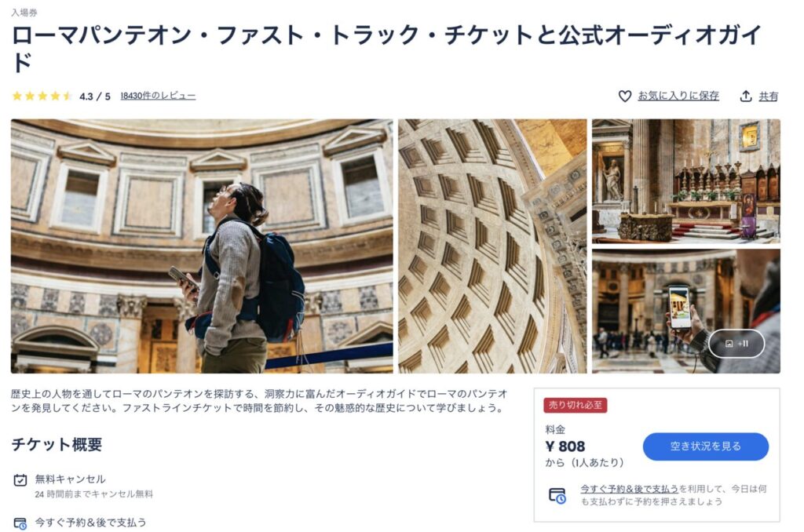Viewport: 804px width, 532px height.
Task: Click the star rating icons
Action: (42, 96)
